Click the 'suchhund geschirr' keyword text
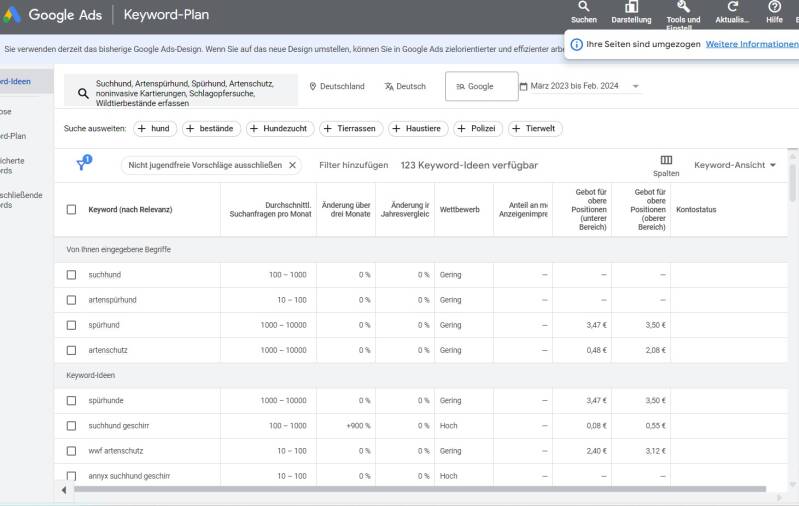This screenshot has height=506, width=799. click(119, 425)
